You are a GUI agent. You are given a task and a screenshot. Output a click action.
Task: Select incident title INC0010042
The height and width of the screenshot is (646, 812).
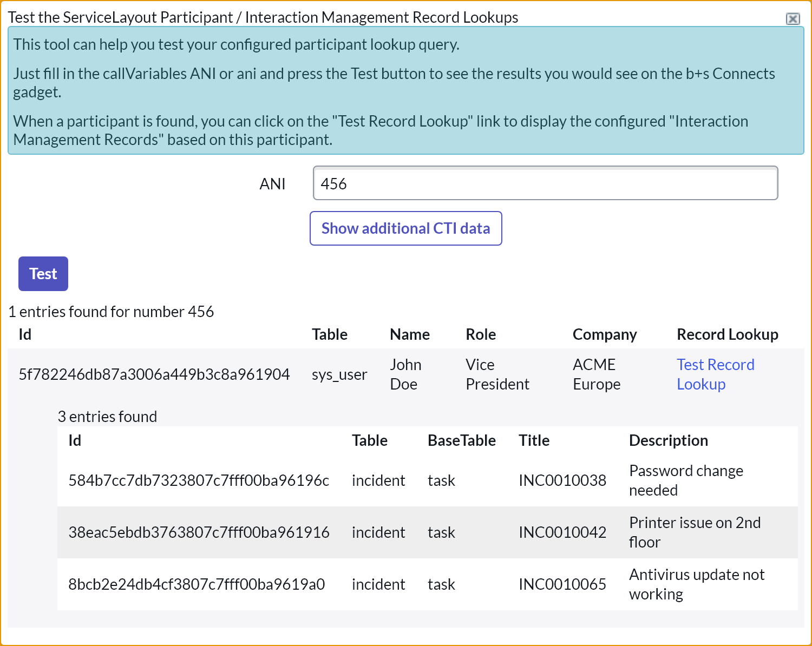point(562,532)
